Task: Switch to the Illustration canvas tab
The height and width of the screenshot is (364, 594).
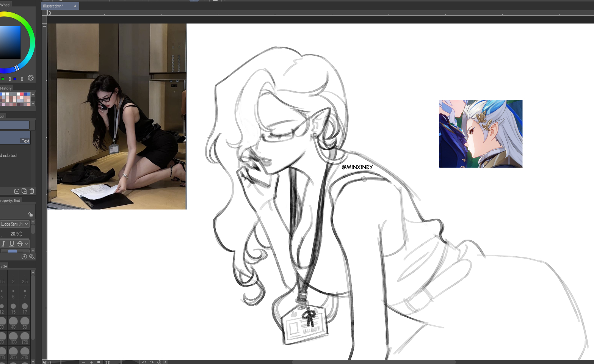Action: click(x=53, y=6)
